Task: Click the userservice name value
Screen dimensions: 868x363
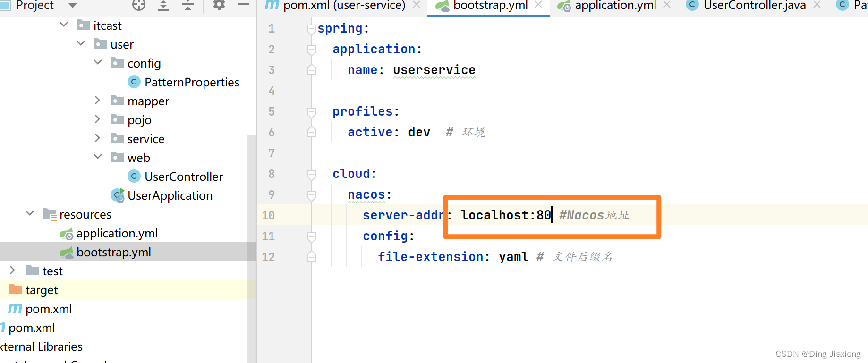Action: click(434, 70)
